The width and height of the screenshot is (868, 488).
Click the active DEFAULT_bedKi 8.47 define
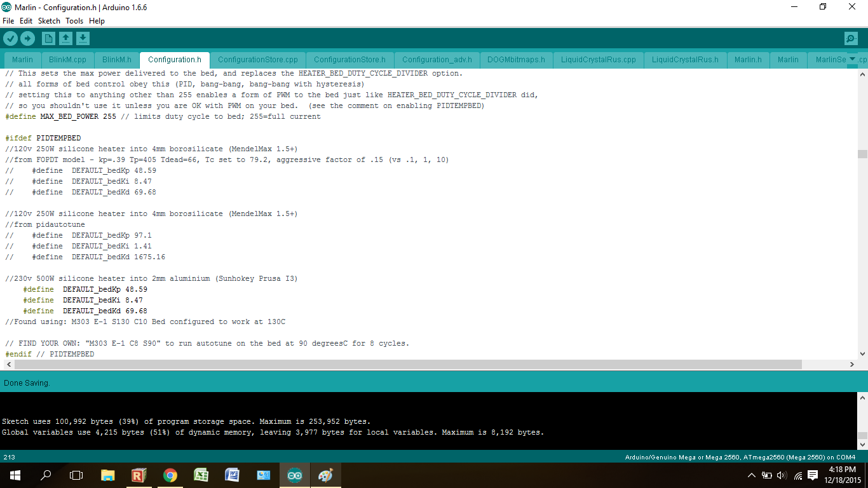pyautogui.click(x=83, y=300)
